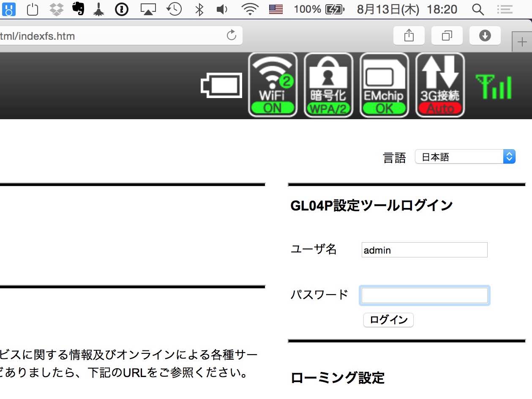
Task: Click the 暗号化 WPA/2 encryption icon
Action: [328, 85]
